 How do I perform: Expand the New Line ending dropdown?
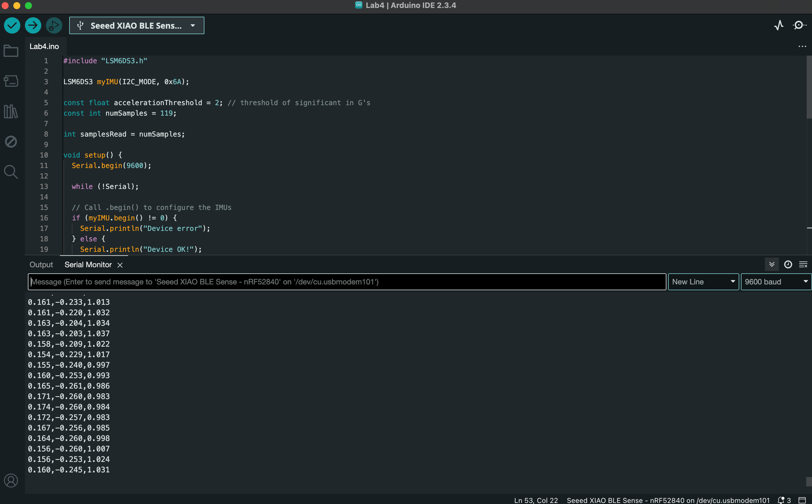pos(703,282)
